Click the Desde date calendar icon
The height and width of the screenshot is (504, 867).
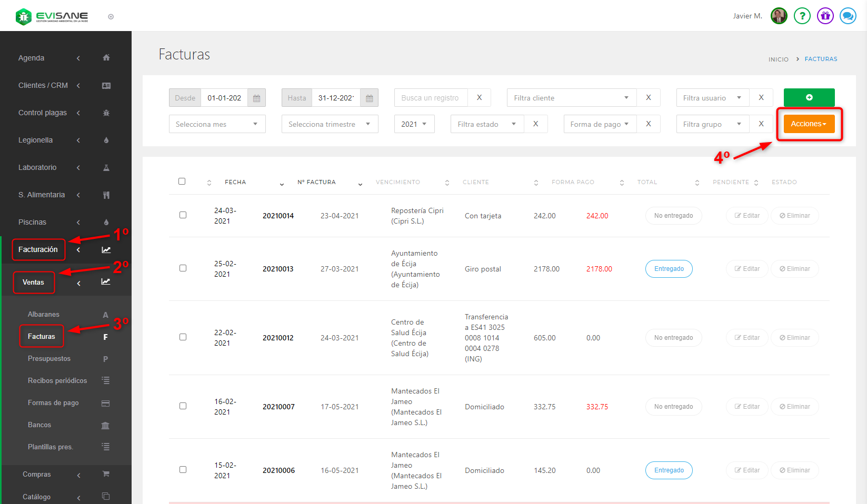click(x=256, y=98)
